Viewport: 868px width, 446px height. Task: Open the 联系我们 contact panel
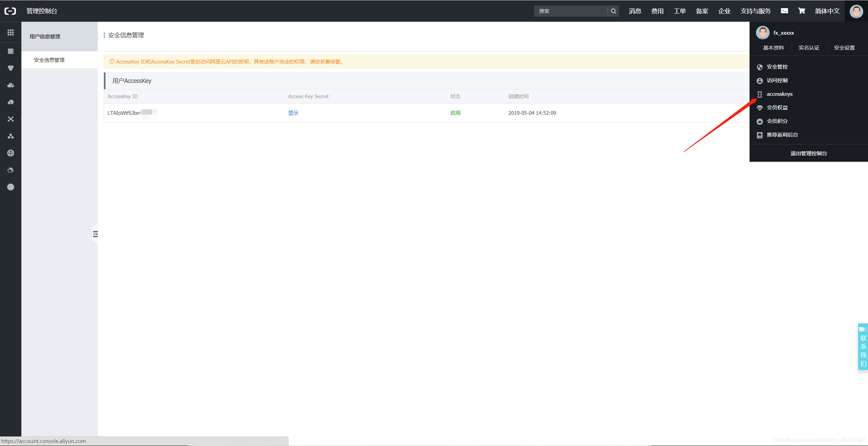864,347
